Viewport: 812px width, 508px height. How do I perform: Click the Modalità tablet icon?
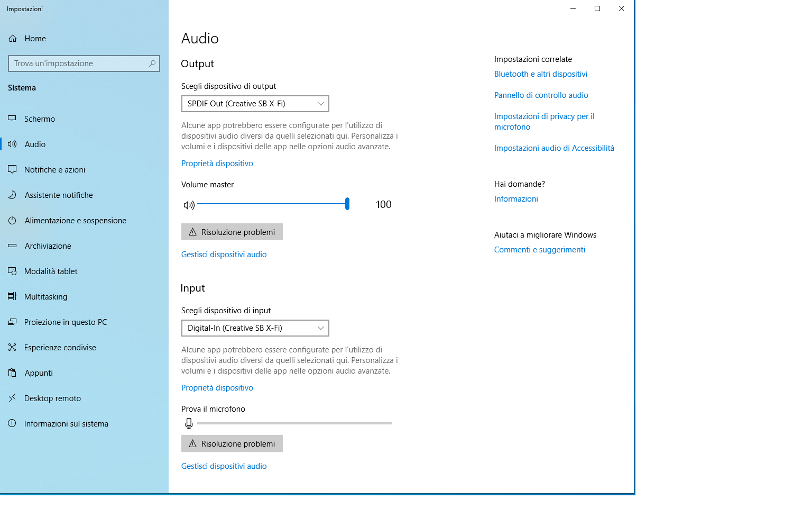(12, 271)
